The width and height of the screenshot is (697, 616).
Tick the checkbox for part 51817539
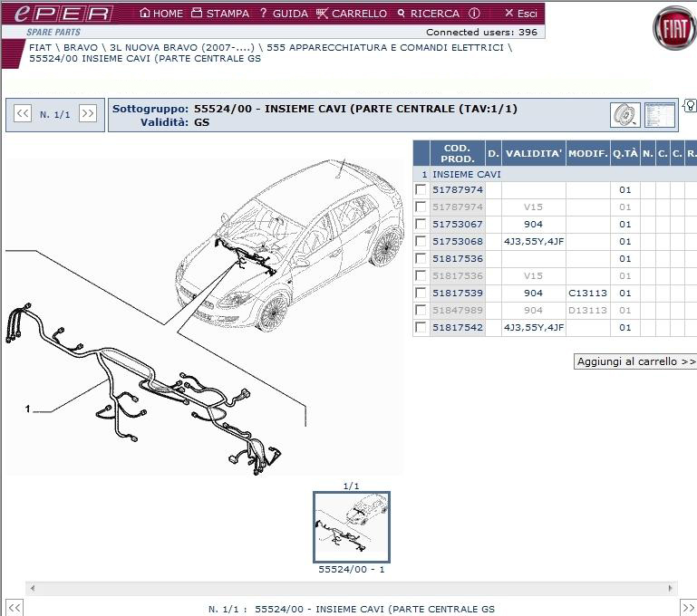tap(421, 294)
